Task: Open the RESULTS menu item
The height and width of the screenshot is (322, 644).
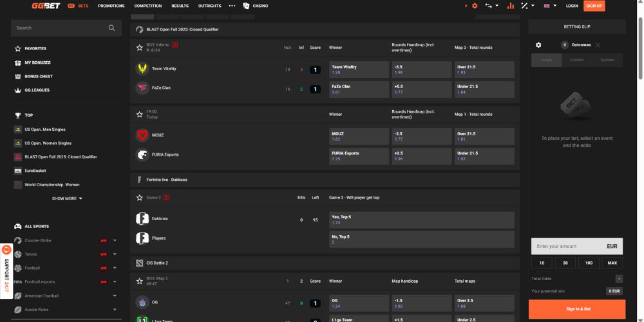Action: click(180, 6)
